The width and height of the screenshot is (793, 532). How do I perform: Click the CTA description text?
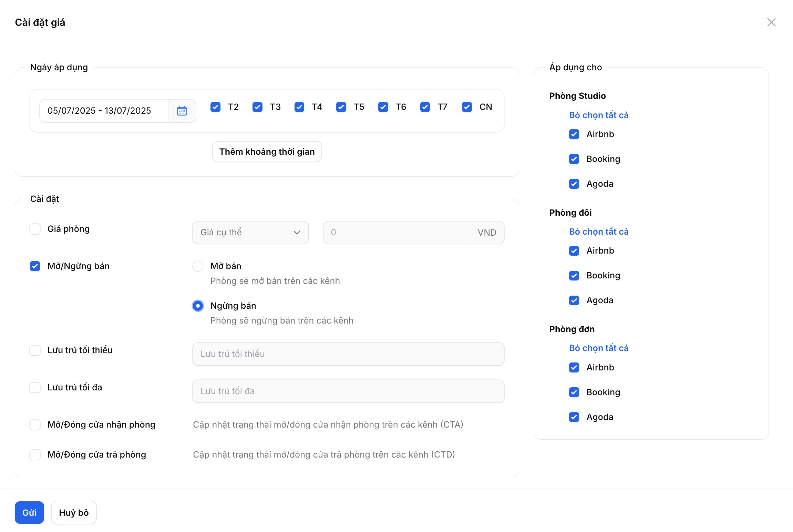tap(328, 424)
